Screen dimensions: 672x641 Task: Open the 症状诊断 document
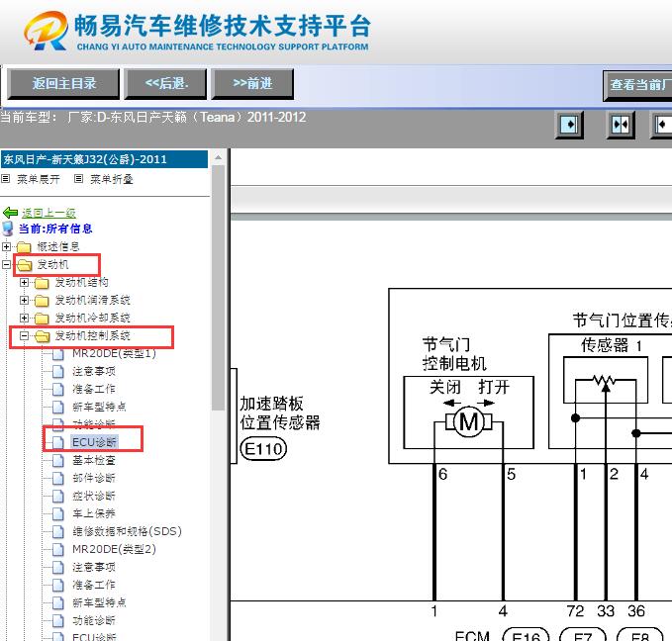coord(94,496)
